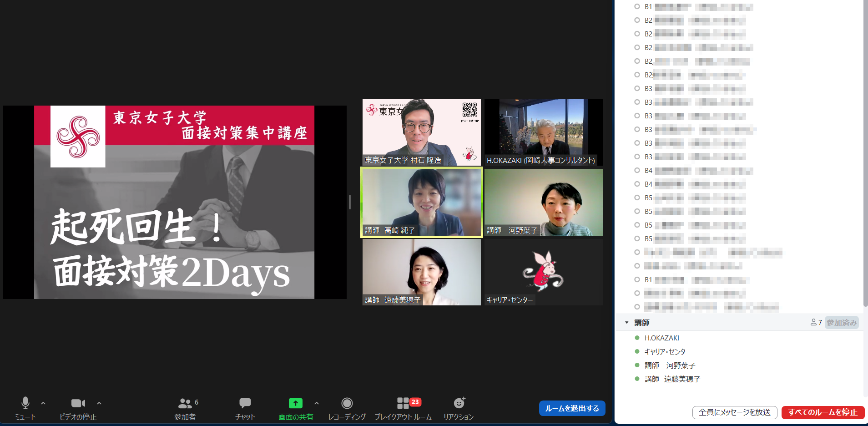Click 全員にメッセージを放送 button
Viewport: 868px width, 426px height.
[734, 412]
